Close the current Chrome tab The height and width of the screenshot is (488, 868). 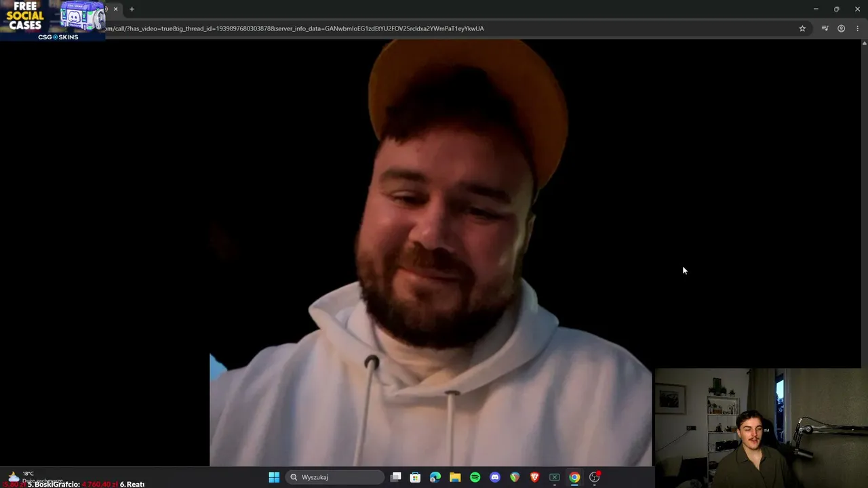click(115, 9)
